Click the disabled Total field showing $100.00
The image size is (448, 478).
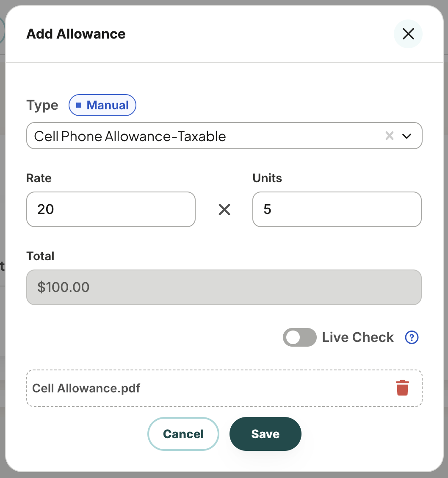coord(224,287)
